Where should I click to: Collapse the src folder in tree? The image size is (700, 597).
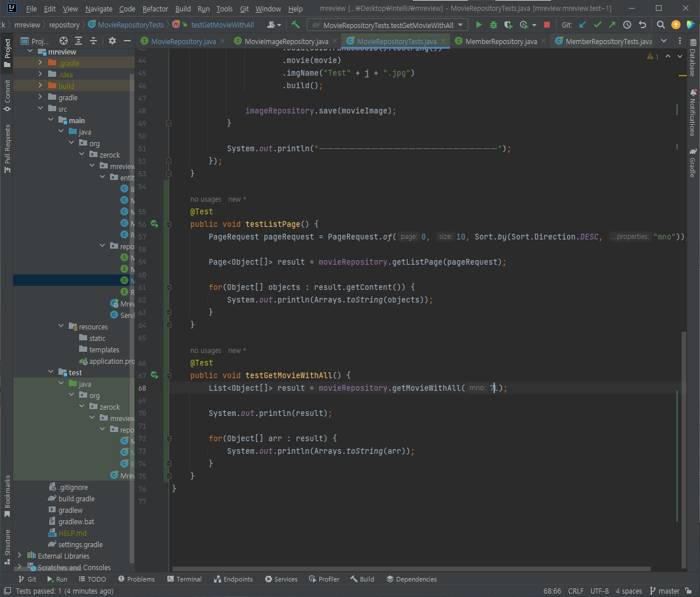coord(40,109)
